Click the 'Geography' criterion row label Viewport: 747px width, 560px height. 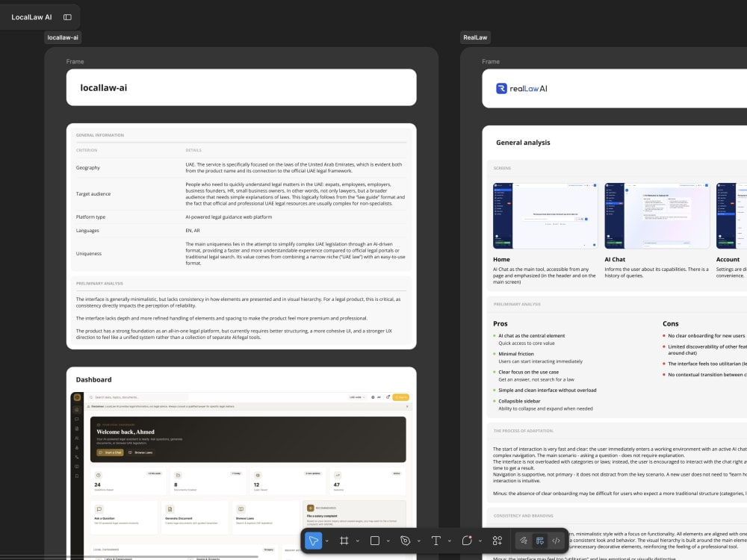[x=88, y=167]
